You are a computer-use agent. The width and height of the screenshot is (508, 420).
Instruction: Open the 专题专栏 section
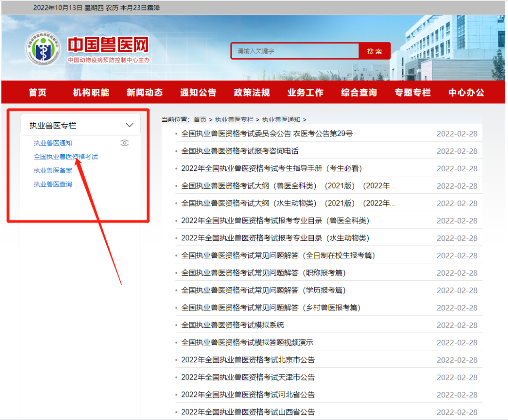point(412,92)
